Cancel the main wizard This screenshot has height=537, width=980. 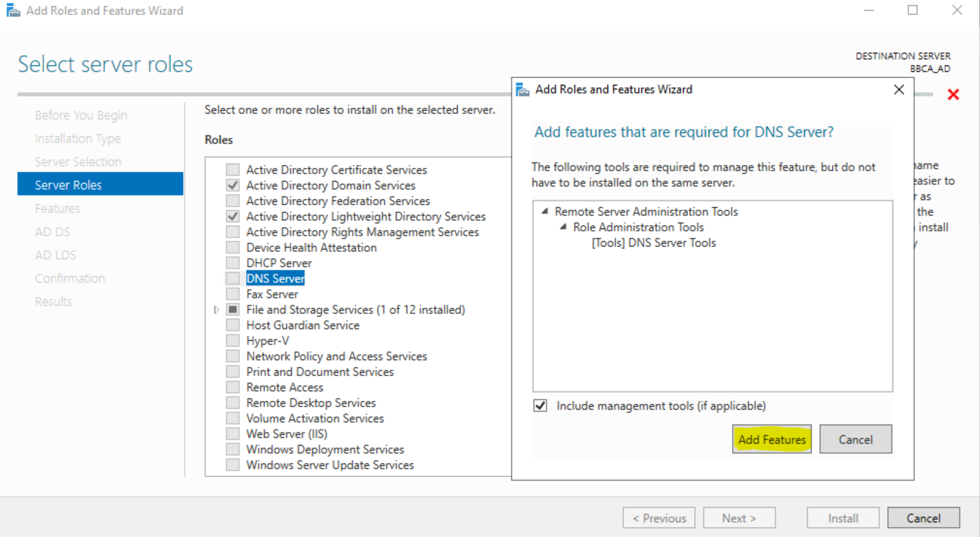pyautogui.click(x=923, y=518)
